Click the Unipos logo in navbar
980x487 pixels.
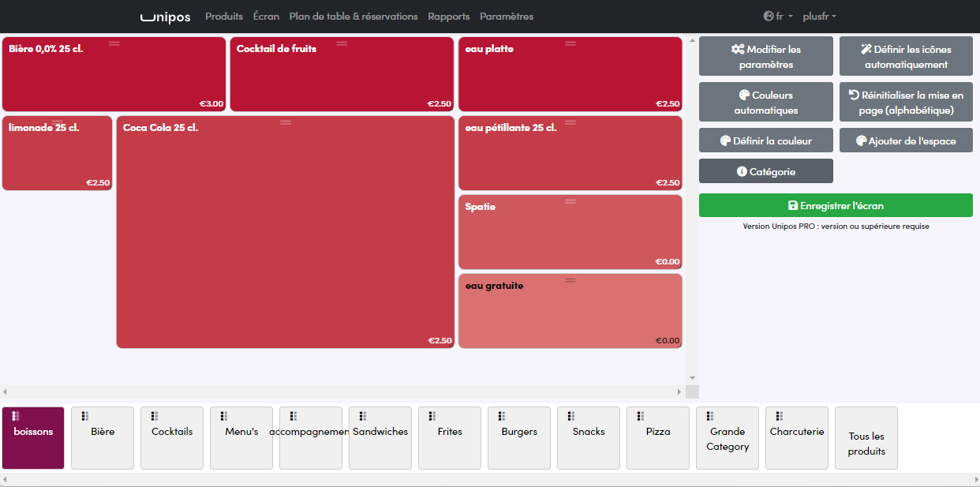point(165,17)
